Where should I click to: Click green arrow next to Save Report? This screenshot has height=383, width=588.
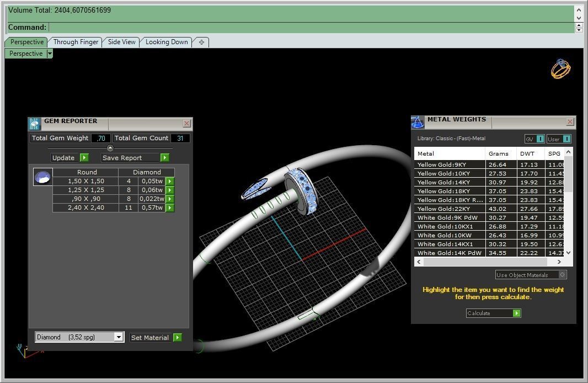164,157
